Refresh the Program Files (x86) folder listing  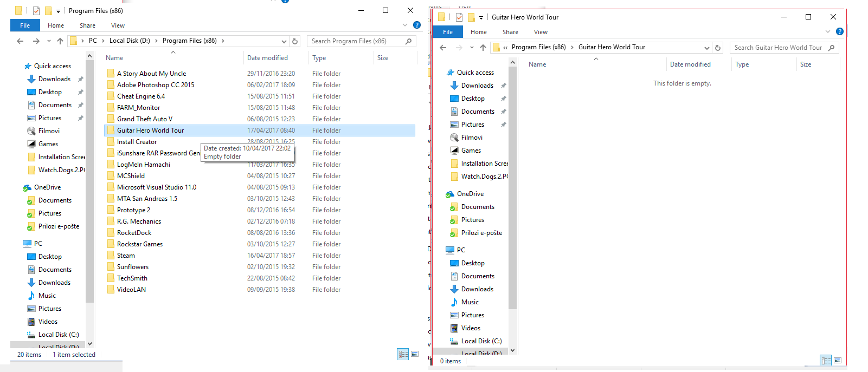click(295, 41)
